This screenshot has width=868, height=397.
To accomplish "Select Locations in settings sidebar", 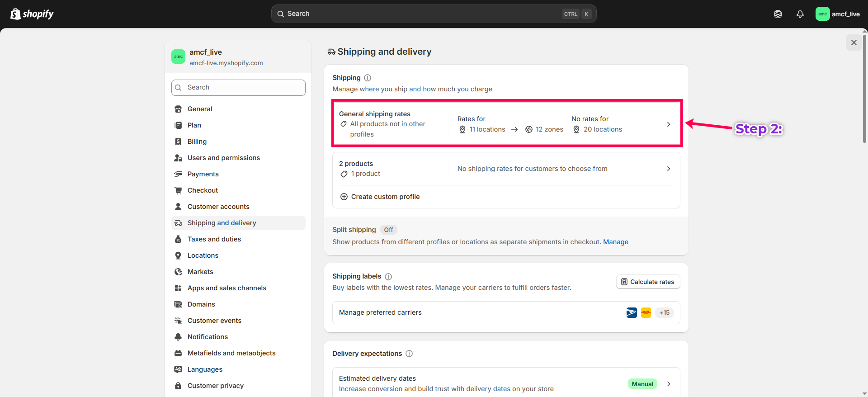I will [203, 255].
